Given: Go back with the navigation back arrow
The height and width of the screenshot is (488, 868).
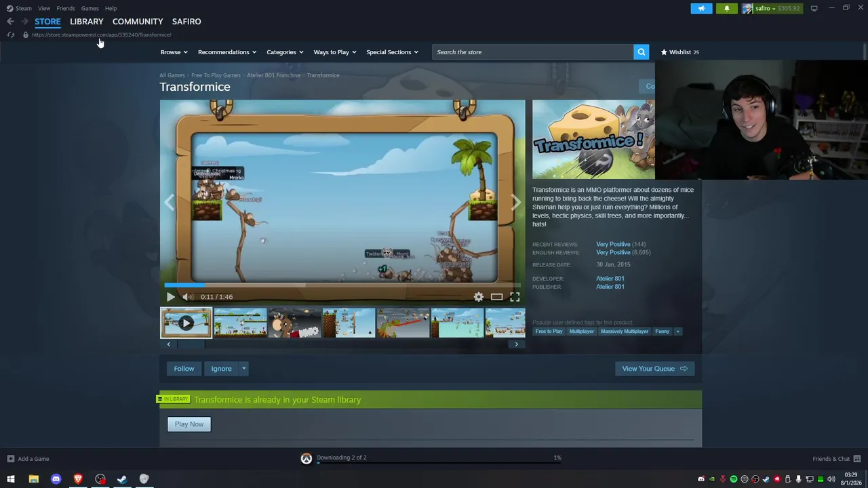Looking at the screenshot, I should pyautogui.click(x=10, y=22).
